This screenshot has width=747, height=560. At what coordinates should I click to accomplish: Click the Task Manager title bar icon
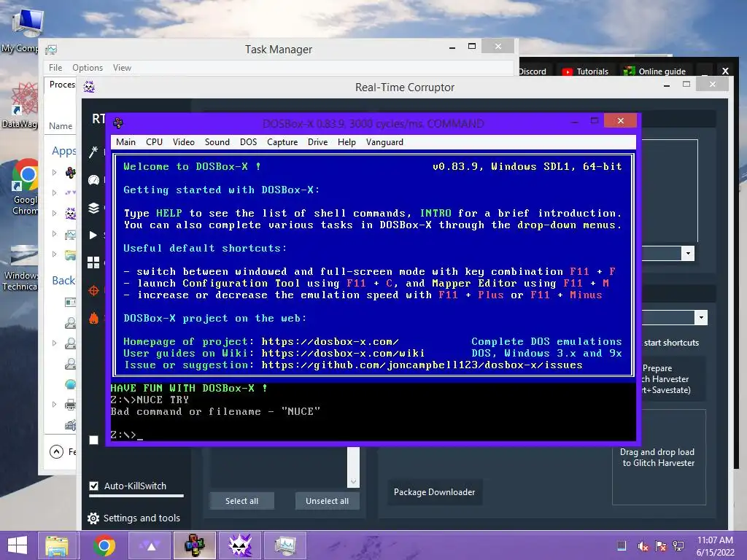pos(51,49)
